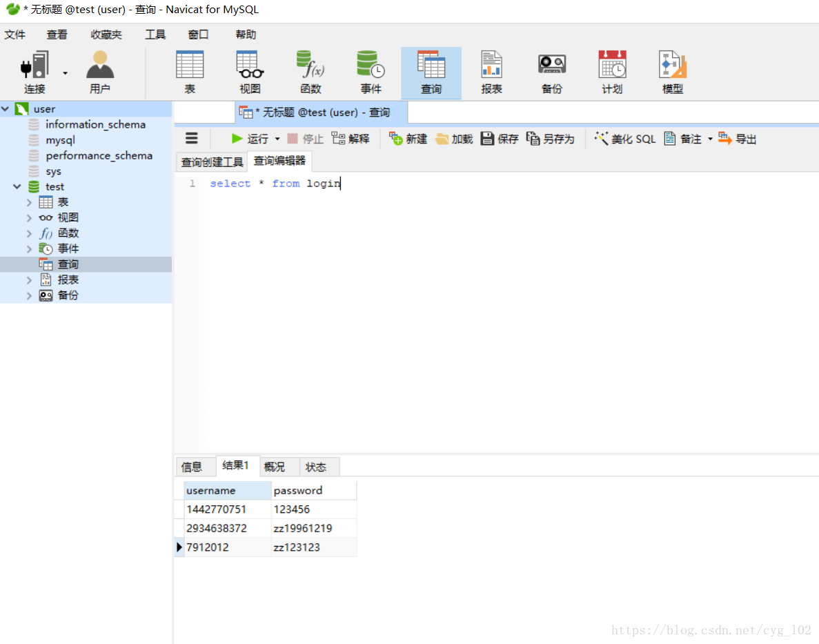Open the 连接 (Connection) tool

(x=34, y=72)
